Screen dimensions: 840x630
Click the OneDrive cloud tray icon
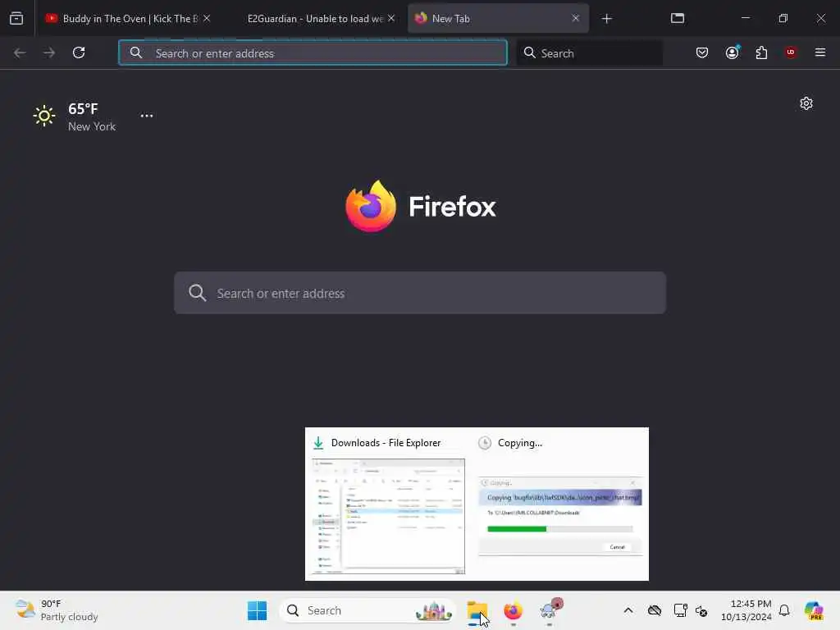pos(654,610)
